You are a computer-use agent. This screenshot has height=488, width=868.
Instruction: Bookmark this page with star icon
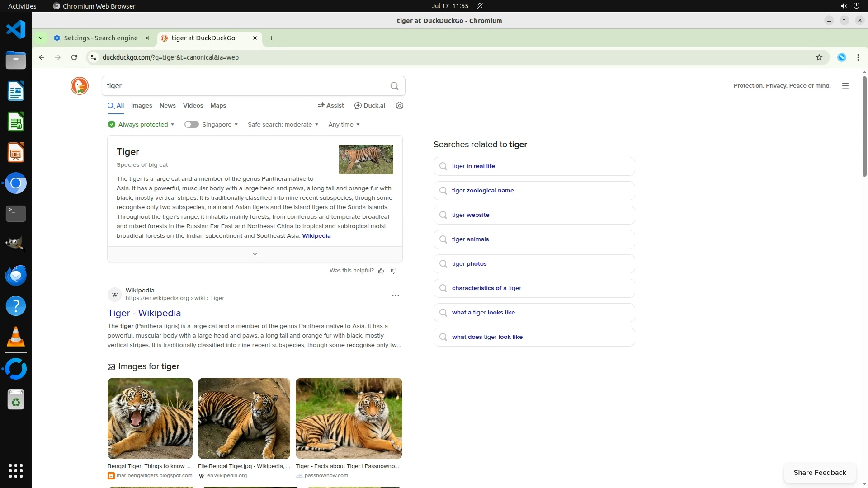pos(819,57)
